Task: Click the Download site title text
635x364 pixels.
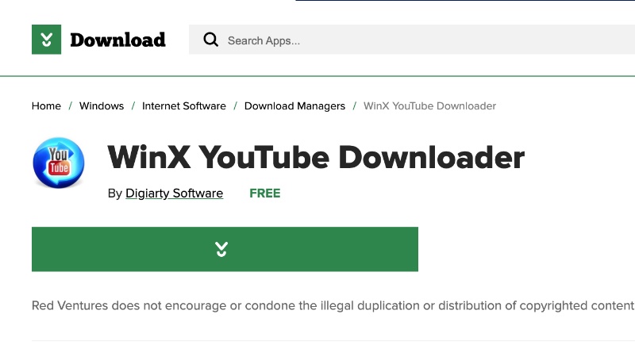Action: pos(117,40)
